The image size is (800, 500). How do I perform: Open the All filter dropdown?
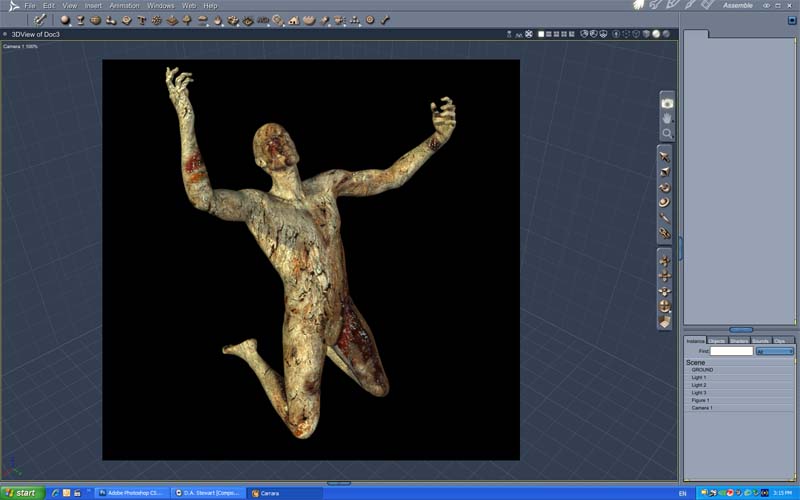tap(774, 351)
